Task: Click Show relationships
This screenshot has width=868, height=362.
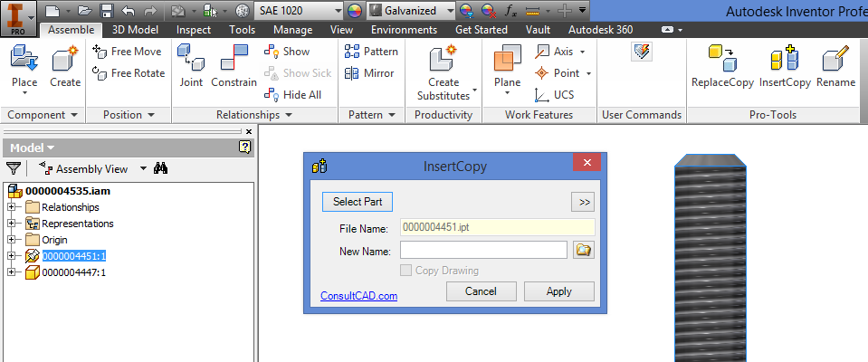Action: 287,52
